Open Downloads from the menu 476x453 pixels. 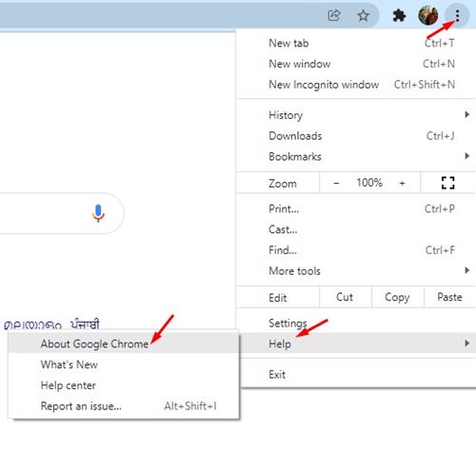tap(356, 136)
